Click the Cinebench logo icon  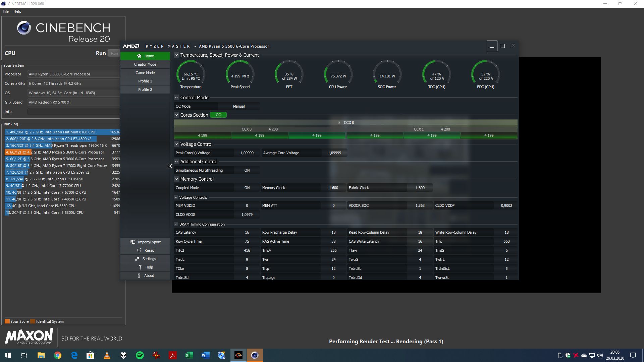[24, 28]
